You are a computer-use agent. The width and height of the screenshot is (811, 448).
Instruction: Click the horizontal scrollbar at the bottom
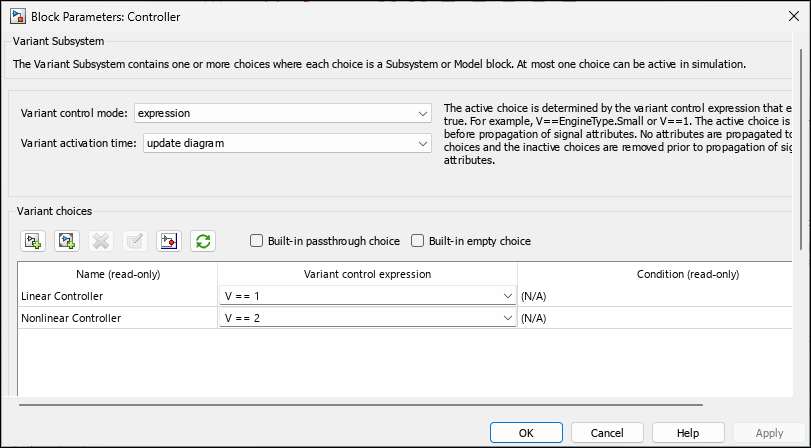(x=360, y=405)
